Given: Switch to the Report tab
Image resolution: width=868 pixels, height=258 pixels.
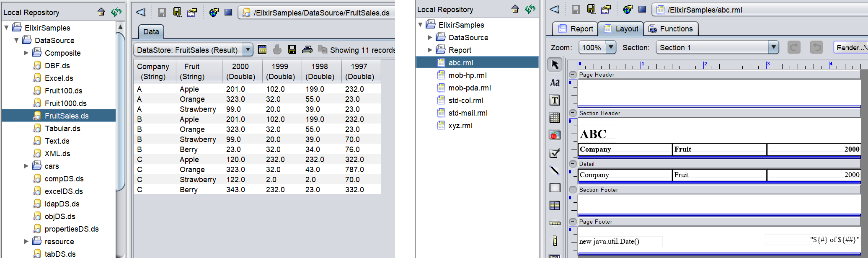Looking at the screenshot, I should [x=576, y=29].
